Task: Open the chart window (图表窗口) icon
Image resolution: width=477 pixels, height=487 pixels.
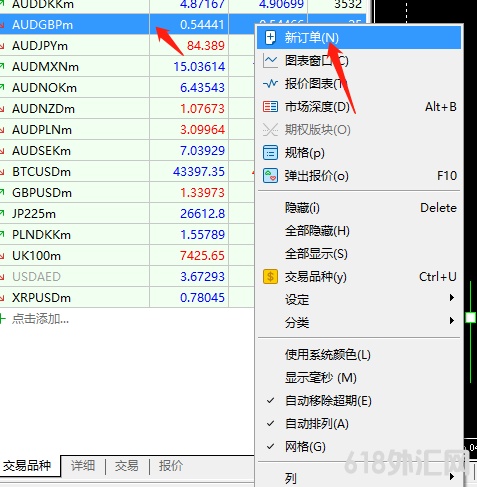Action: (270, 61)
